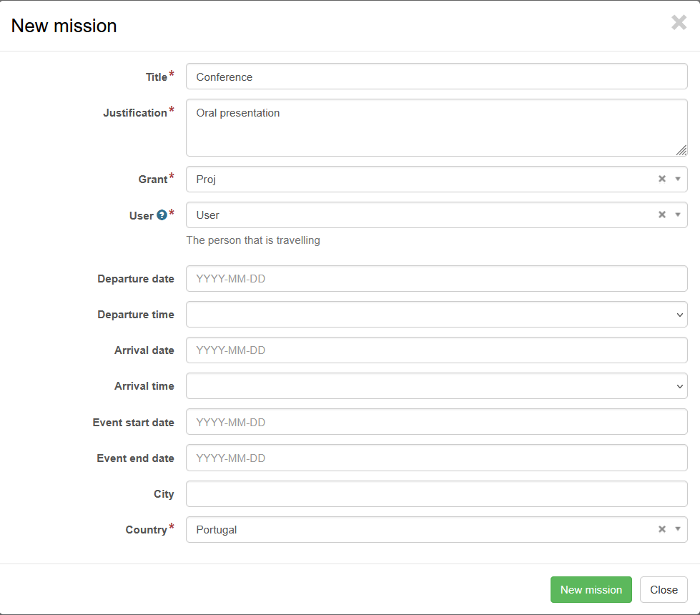Expand the Country dropdown arrow
The width and height of the screenshot is (700, 615).
click(x=678, y=529)
